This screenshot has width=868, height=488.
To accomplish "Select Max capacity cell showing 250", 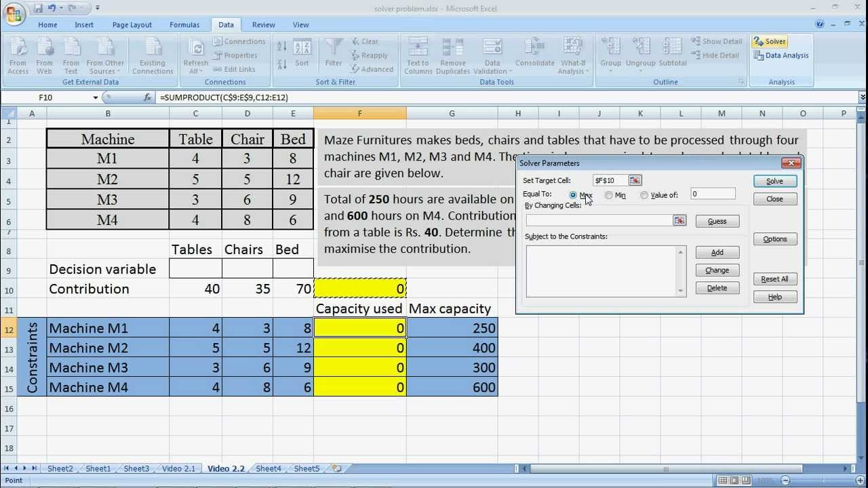I will [x=452, y=328].
